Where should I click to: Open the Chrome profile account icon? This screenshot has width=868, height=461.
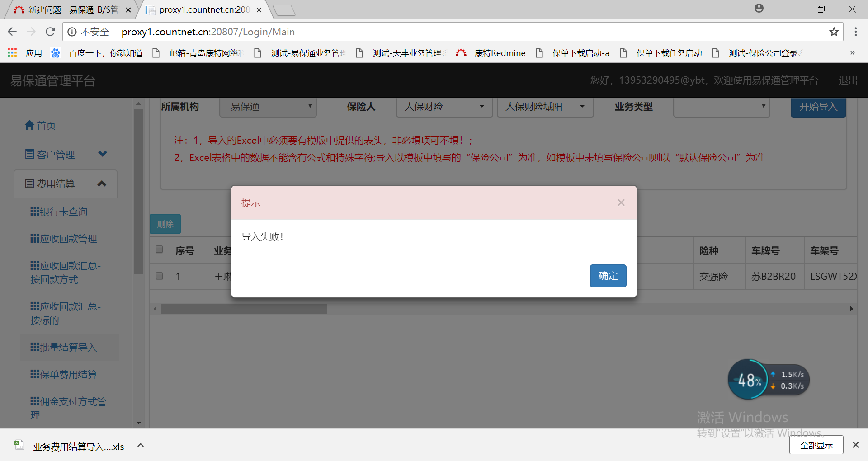point(759,8)
